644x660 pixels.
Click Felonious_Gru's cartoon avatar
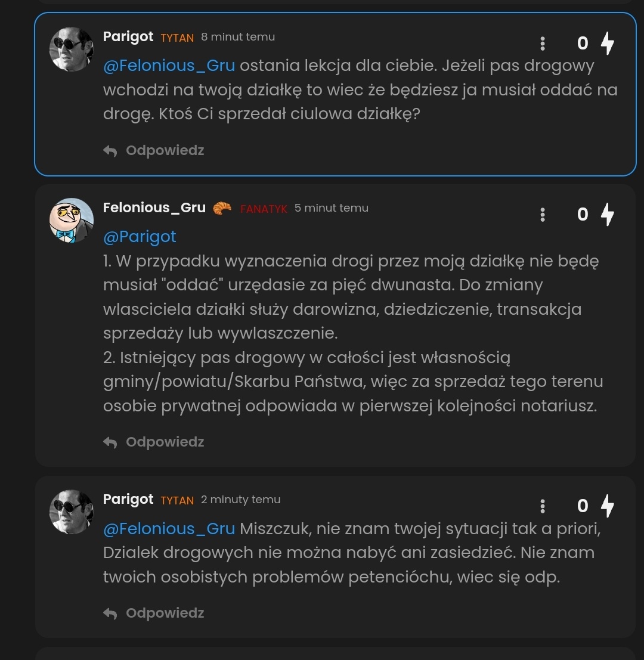(72, 220)
